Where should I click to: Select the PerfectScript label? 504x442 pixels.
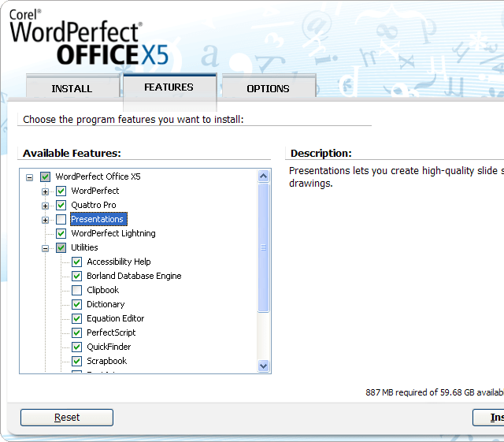(x=111, y=332)
